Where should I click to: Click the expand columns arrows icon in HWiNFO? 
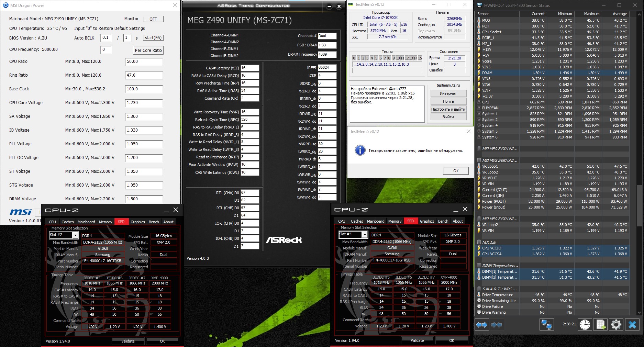pos(481,325)
